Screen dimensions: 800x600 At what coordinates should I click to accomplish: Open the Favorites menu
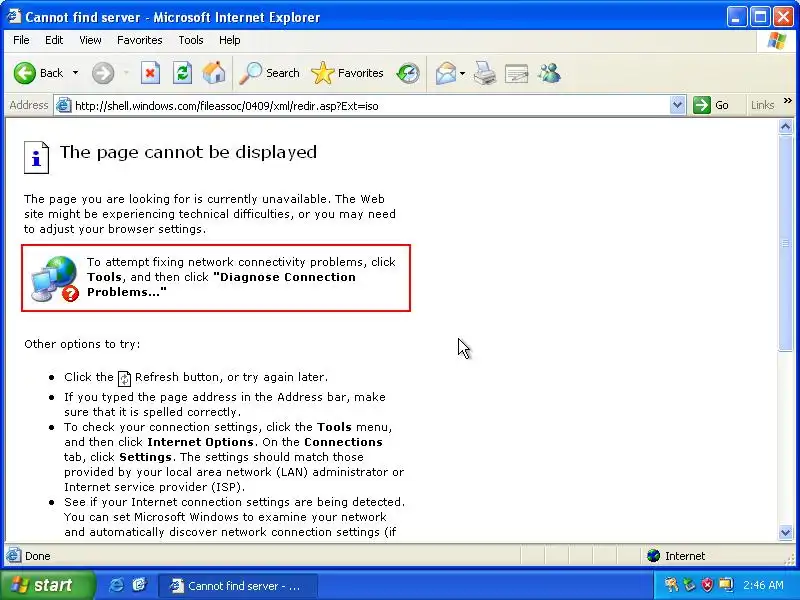pyautogui.click(x=139, y=40)
